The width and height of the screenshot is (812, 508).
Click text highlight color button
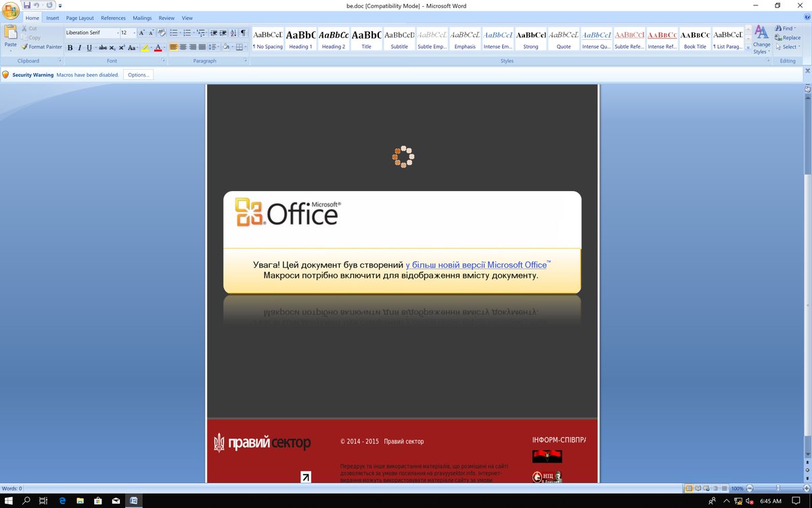coord(145,47)
